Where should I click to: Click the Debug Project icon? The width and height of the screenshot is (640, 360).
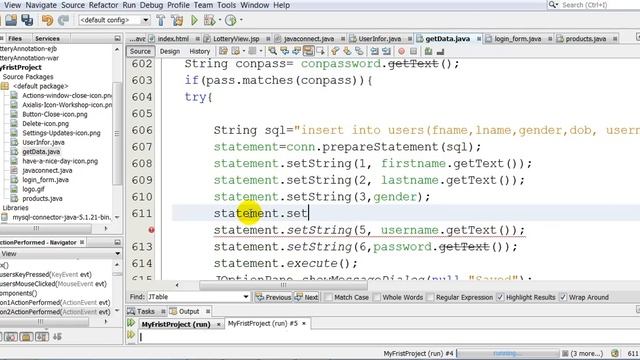tap(209, 20)
